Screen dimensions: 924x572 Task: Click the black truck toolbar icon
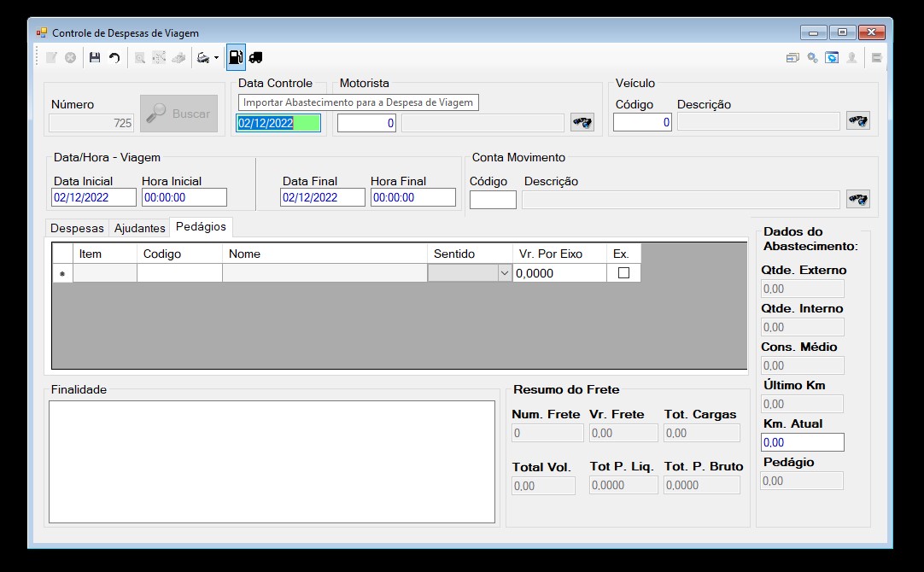[x=255, y=58]
